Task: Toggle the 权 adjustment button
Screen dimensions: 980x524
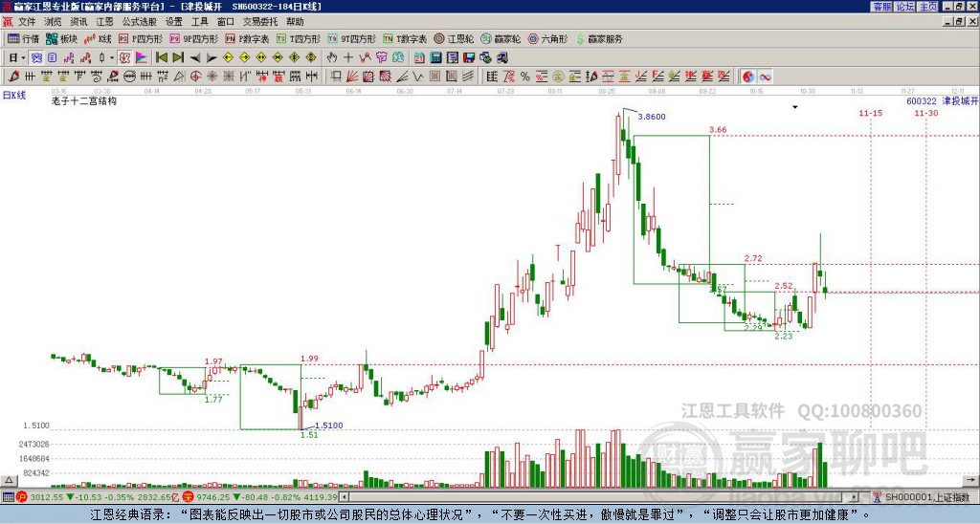Action: (124, 57)
